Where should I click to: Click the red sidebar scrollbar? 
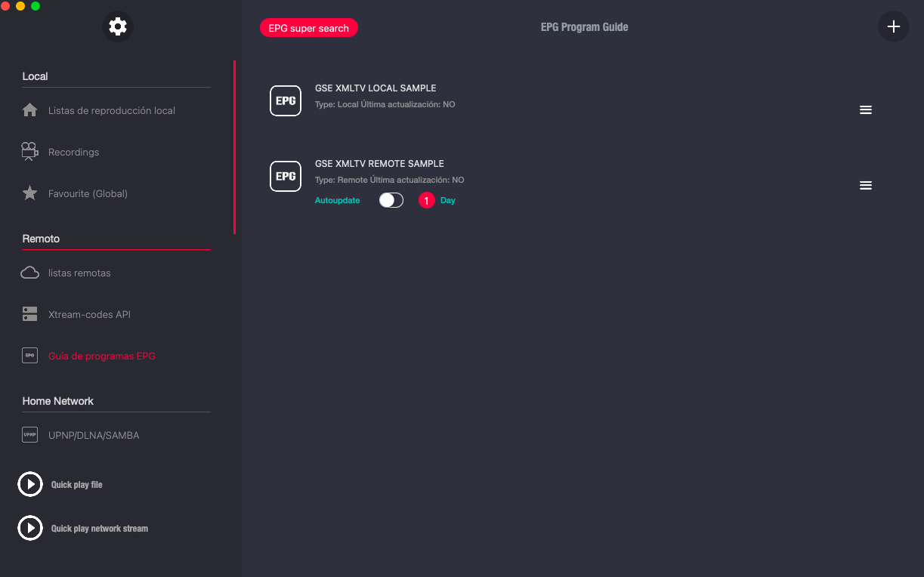coord(234,147)
